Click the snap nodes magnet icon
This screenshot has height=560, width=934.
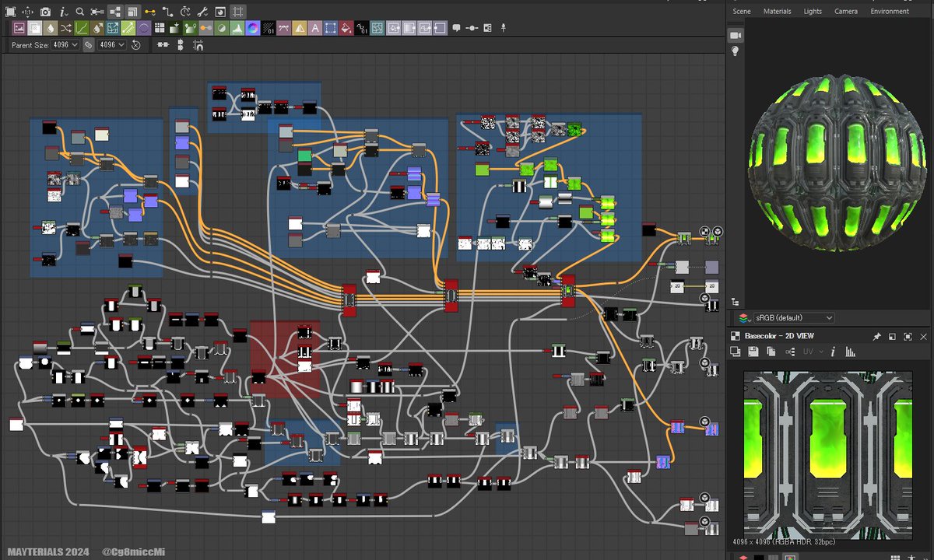[197, 45]
